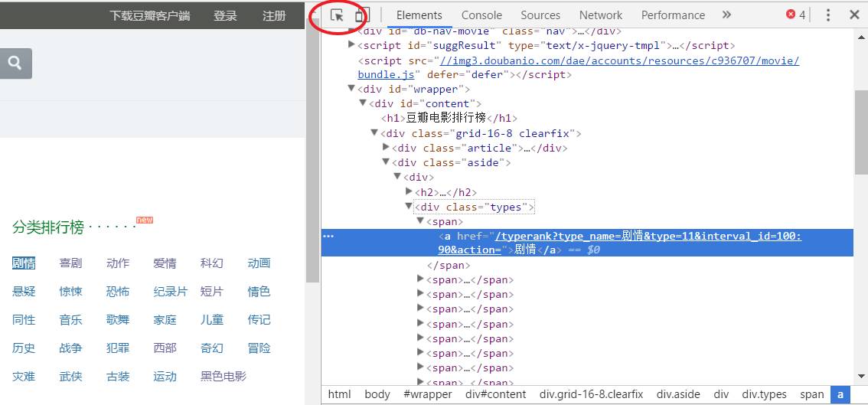
Task: Open the 情色 category link
Action: click(259, 292)
